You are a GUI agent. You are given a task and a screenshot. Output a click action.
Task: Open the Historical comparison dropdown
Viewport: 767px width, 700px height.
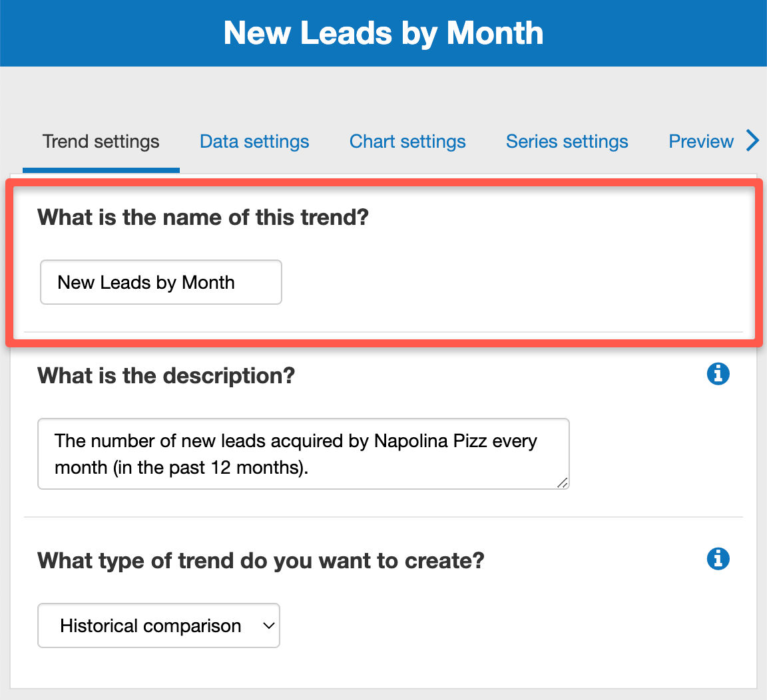click(x=158, y=625)
